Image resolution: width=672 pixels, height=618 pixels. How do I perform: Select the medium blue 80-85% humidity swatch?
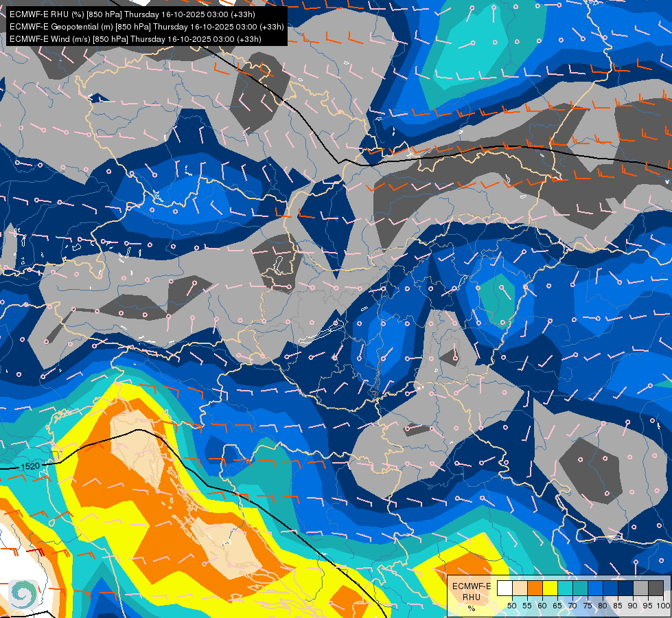pyautogui.click(x=610, y=588)
